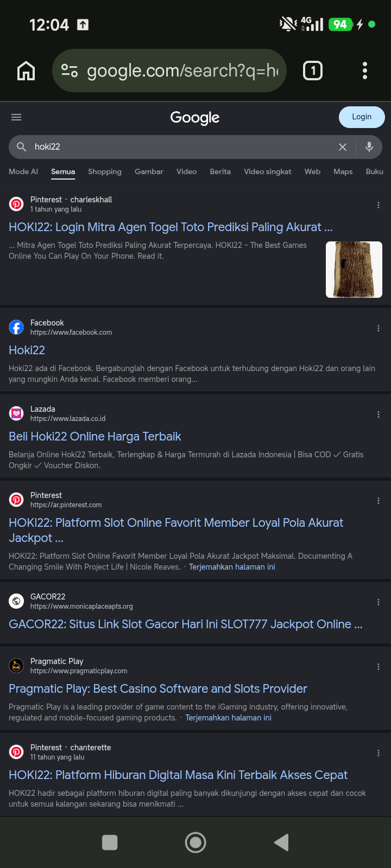Tap the Login button
This screenshot has height=868, width=391.
362,117
